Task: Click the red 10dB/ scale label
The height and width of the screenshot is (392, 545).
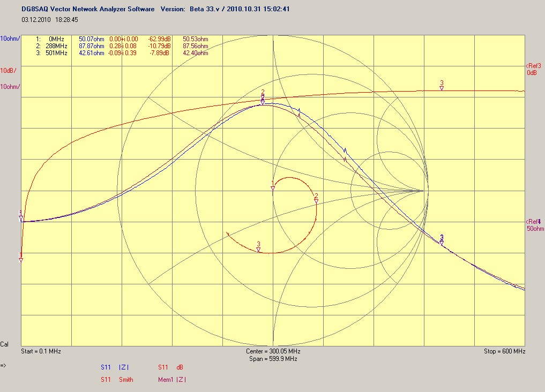Action: tap(8, 71)
